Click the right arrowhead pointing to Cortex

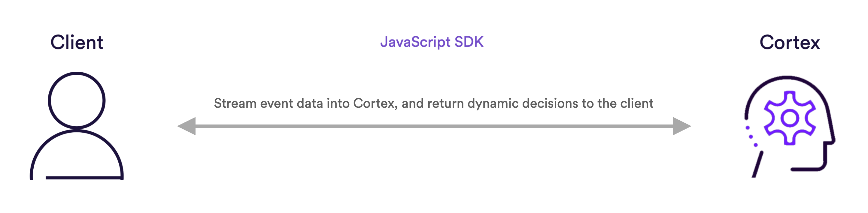682,126
